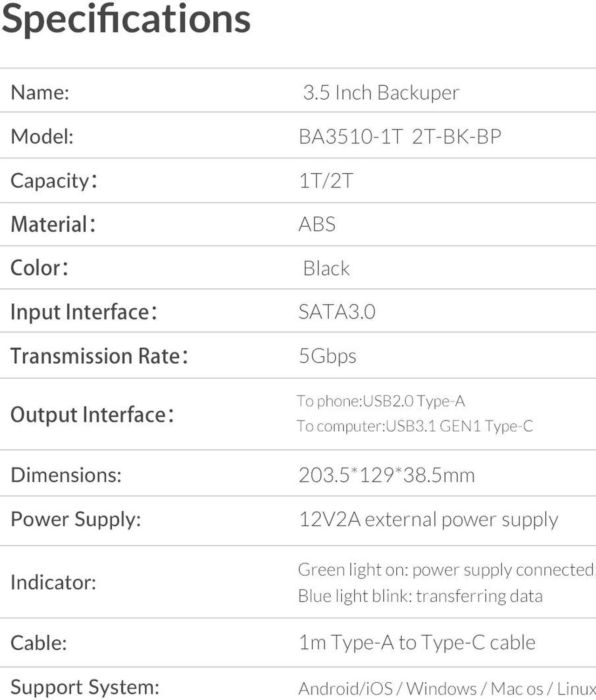Click the Green light on indicator text
Viewport: 596px width, 700px height.
pyautogui.click(x=447, y=570)
